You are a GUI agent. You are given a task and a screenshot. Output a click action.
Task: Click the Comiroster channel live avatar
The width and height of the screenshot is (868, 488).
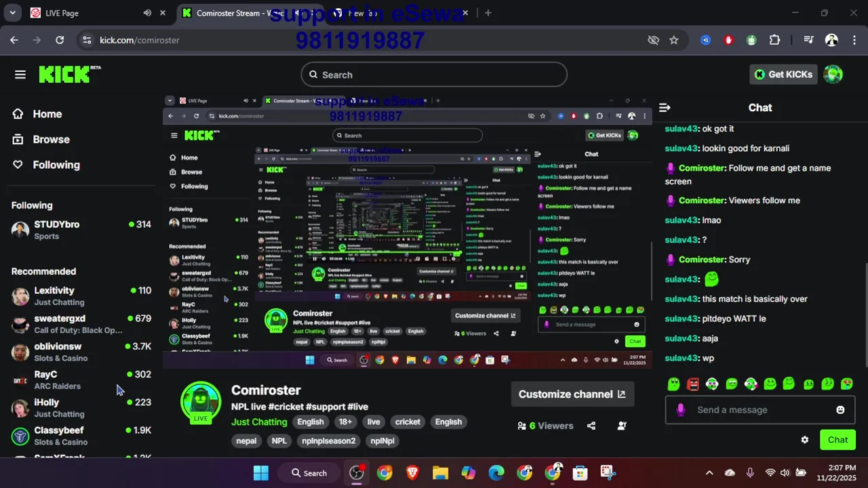[x=201, y=403]
